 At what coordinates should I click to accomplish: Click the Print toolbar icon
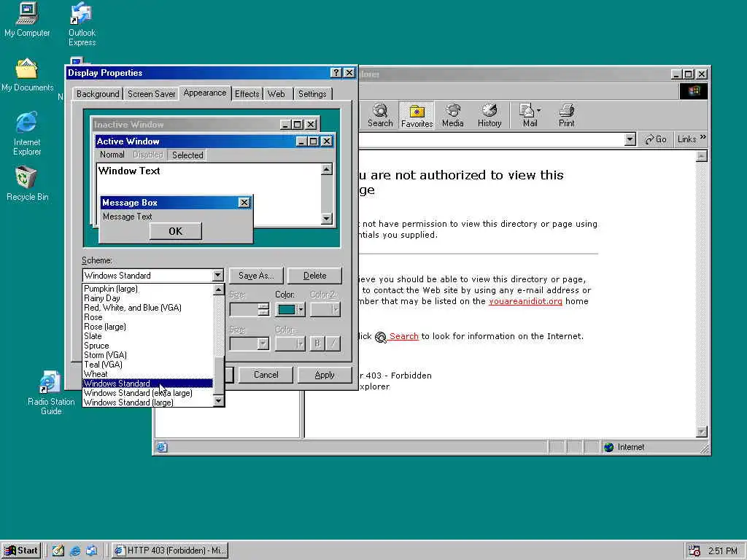(x=566, y=115)
